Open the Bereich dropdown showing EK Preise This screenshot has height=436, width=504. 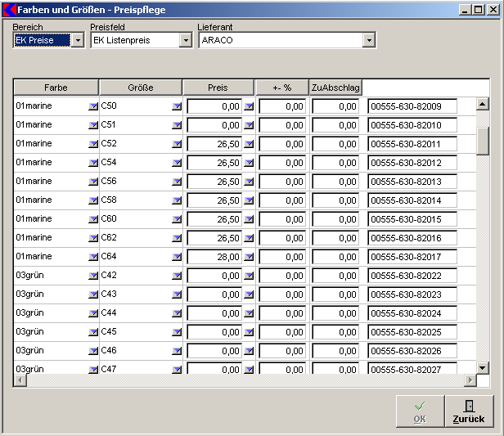(x=78, y=40)
